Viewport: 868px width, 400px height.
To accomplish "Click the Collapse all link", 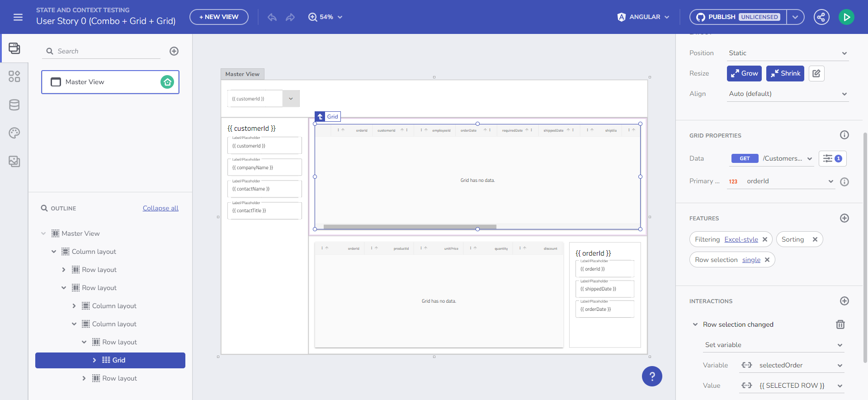I will click(x=160, y=208).
